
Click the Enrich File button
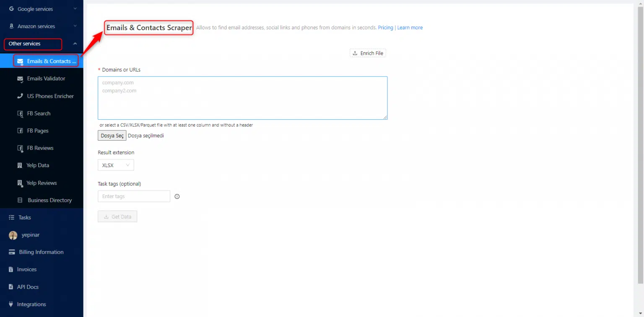(x=368, y=53)
